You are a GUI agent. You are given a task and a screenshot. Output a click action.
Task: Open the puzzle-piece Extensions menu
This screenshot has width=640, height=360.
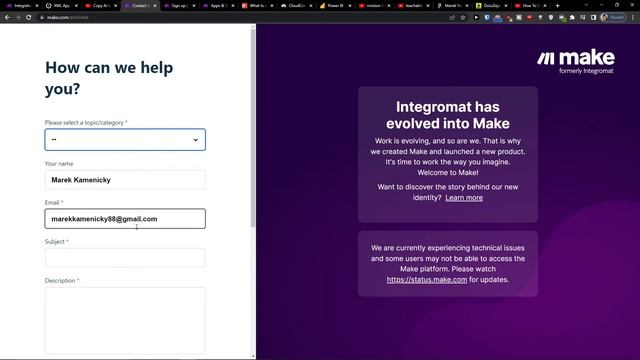[x=572, y=18]
